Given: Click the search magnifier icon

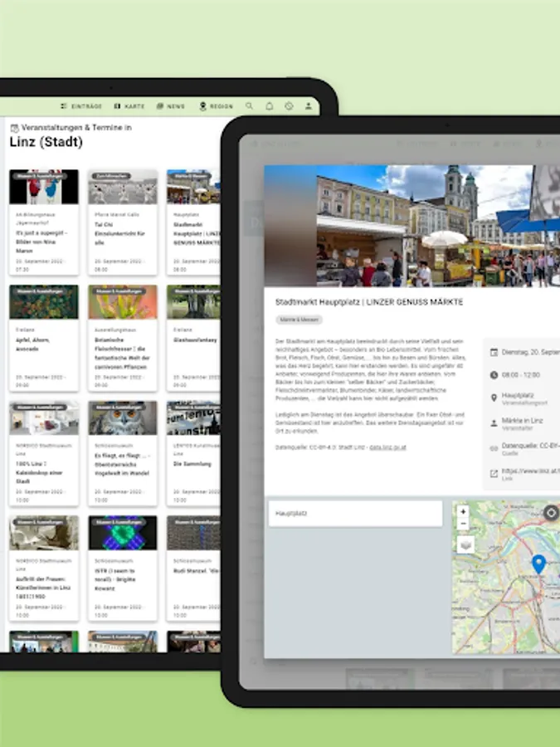Looking at the screenshot, I should click(x=249, y=105).
